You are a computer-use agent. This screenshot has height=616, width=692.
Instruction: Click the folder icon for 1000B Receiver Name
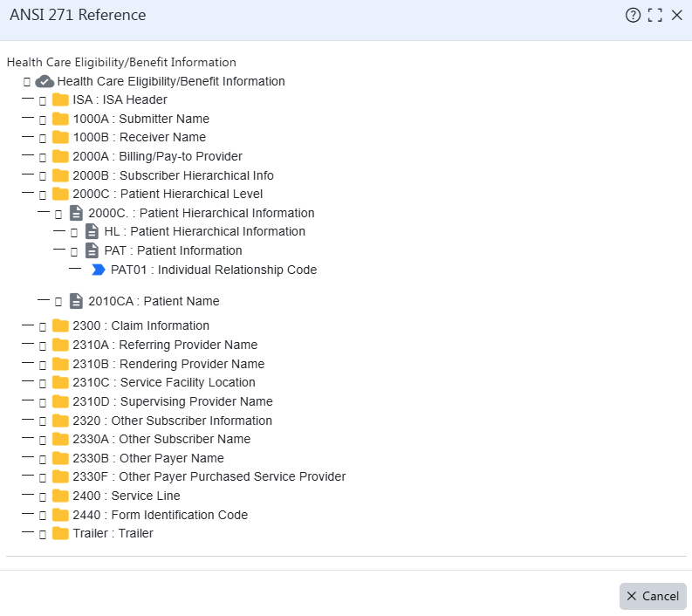click(60, 138)
